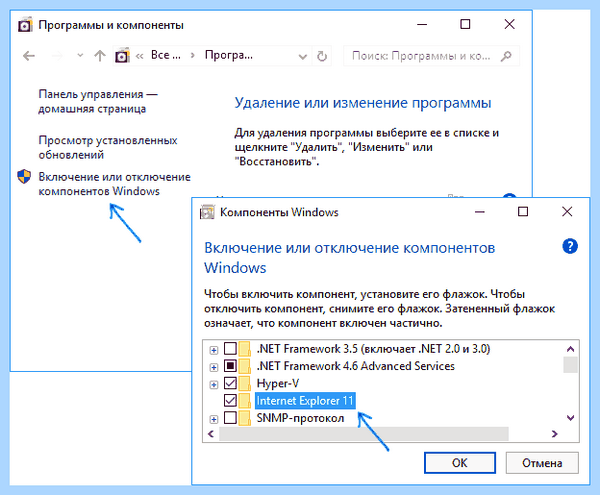
Task: Expand the SNMP-протокол node
Action: coord(214,419)
